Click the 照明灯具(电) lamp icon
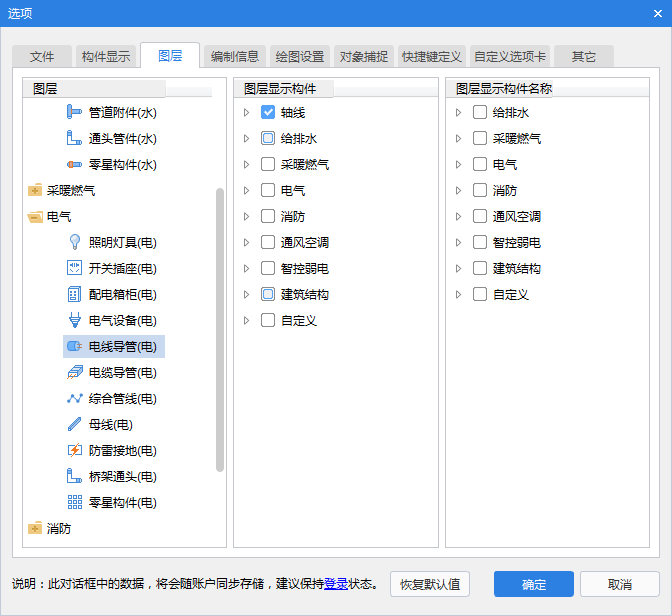This screenshot has width=672, height=616. (74, 242)
